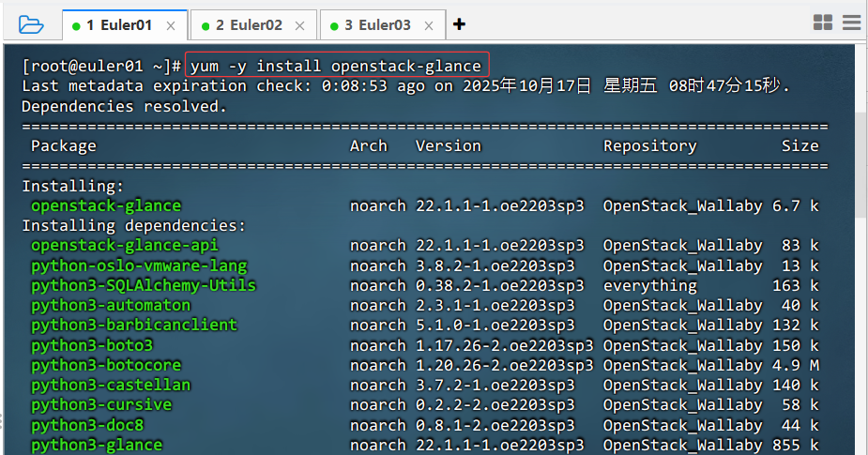Click the 4.9 M size value
Viewport: 868px width, 455px height.
pos(796,365)
